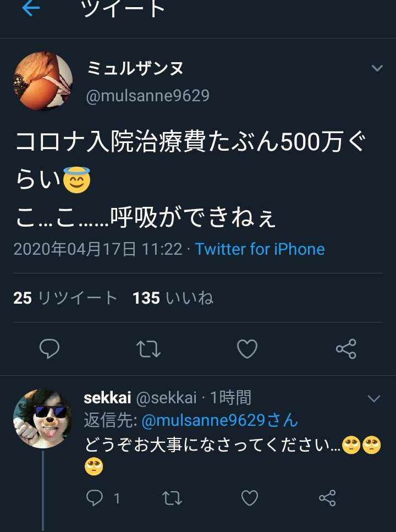Open the main tweet's chevron options menu

click(377, 68)
